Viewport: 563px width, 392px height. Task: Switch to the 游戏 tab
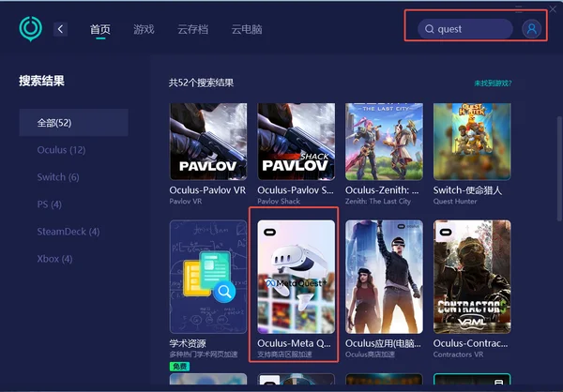point(144,29)
